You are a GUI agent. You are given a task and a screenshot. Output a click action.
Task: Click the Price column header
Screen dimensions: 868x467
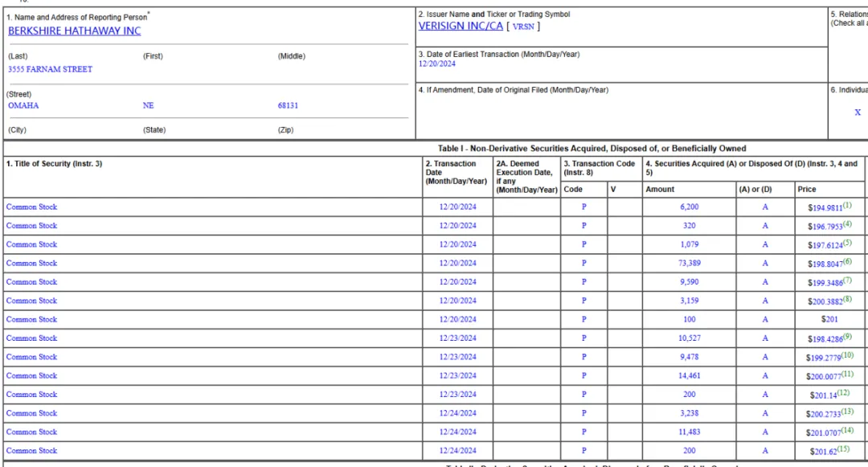point(807,189)
